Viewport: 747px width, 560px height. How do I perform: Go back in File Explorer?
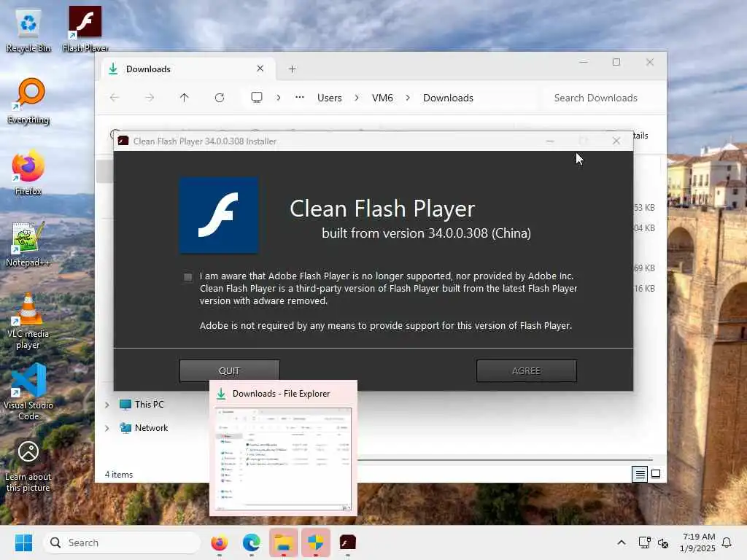point(115,98)
